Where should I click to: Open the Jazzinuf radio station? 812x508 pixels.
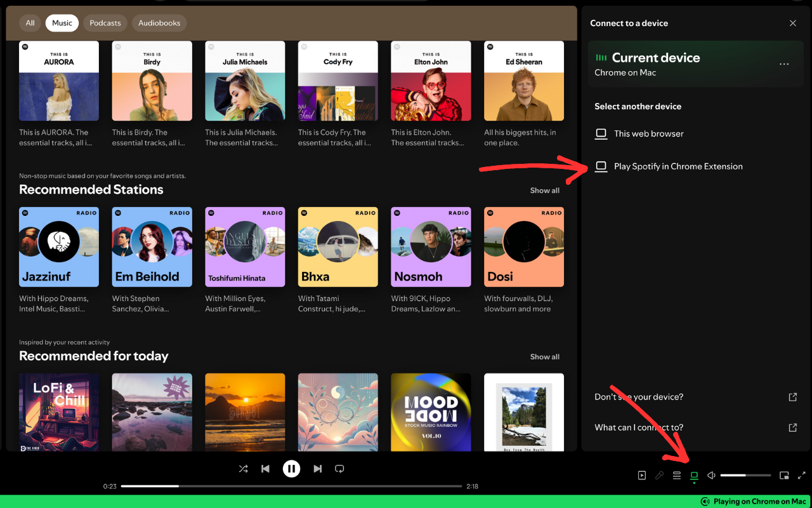[x=59, y=247]
